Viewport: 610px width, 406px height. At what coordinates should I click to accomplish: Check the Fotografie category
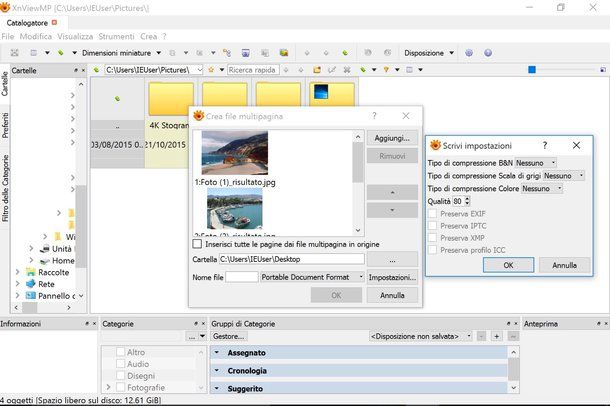pos(121,387)
